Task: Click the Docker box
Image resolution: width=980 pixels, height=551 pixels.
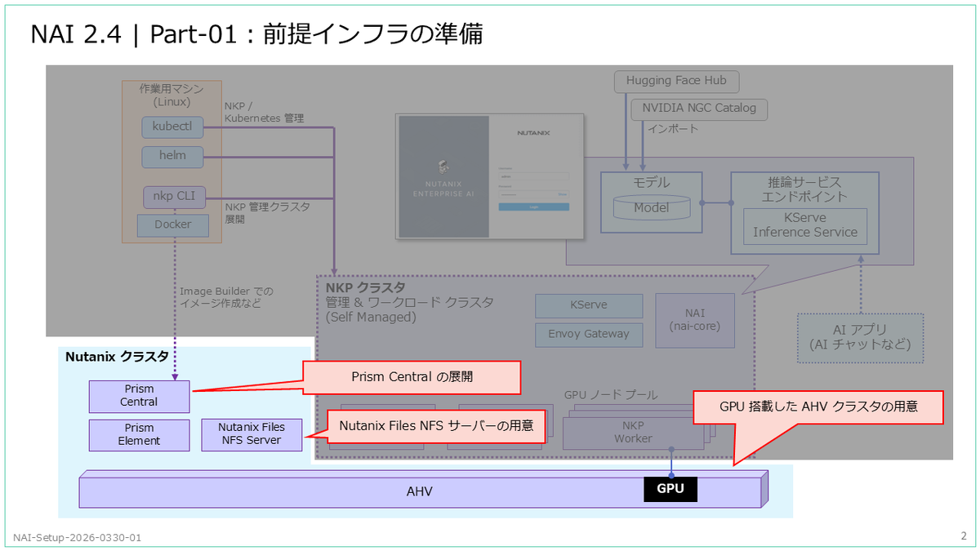Action: (x=173, y=225)
